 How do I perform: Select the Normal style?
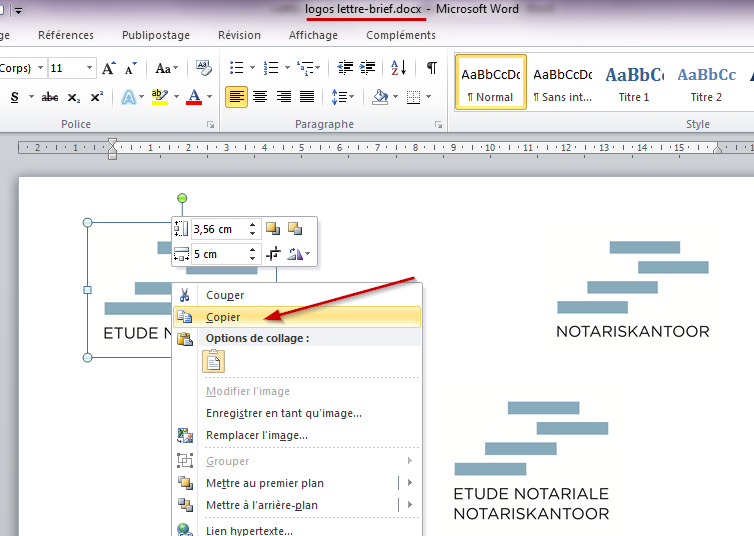tap(490, 82)
